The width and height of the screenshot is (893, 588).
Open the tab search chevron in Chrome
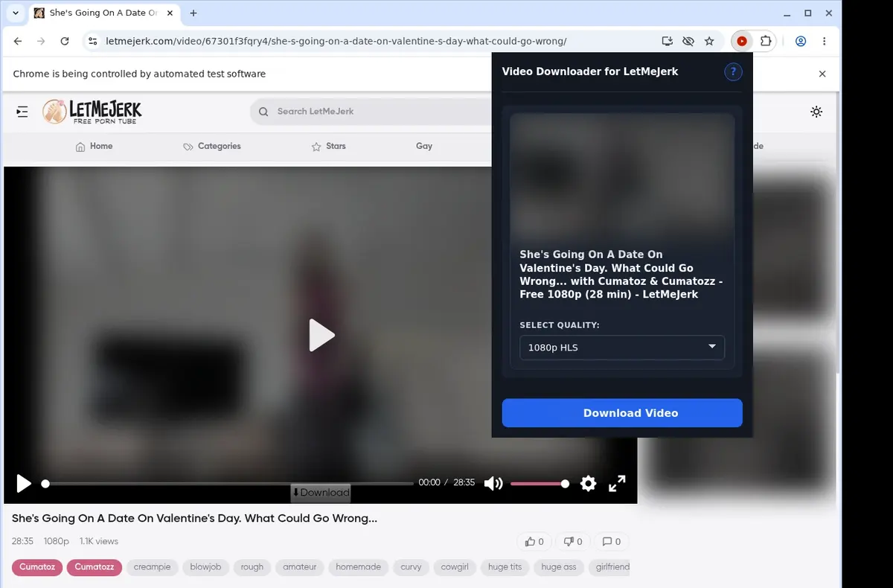[x=15, y=13]
